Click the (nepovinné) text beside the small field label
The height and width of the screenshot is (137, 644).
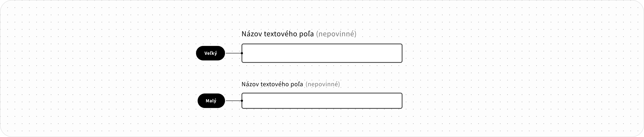(323, 84)
